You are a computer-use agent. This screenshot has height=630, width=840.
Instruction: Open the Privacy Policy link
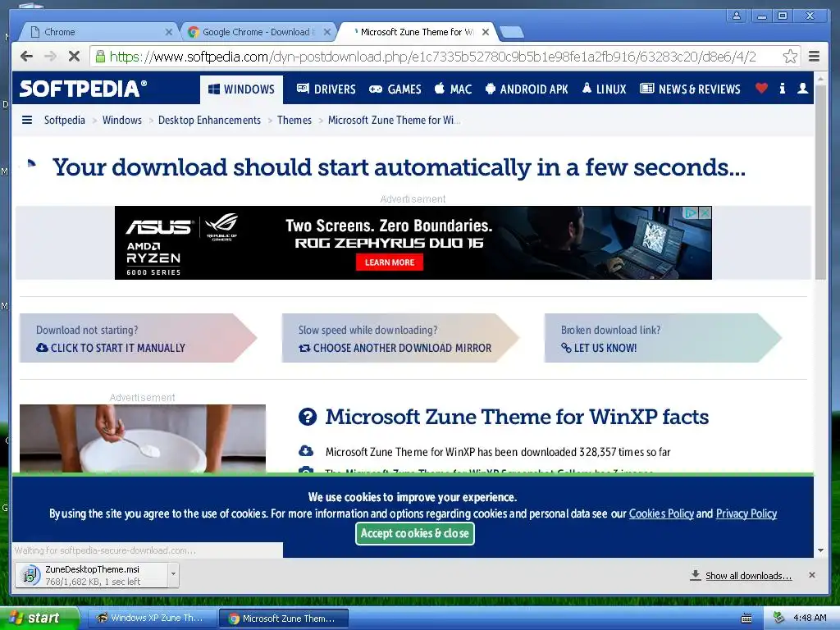click(x=746, y=514)
